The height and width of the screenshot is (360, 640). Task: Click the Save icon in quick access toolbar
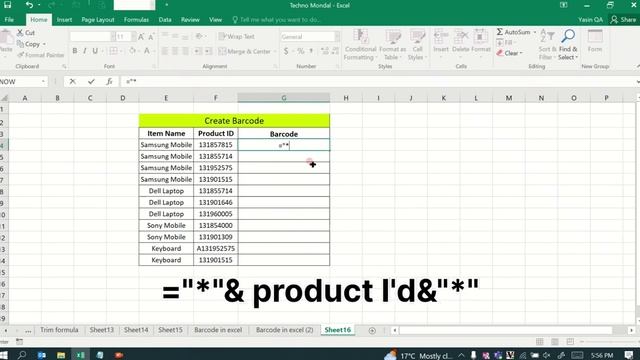tap(7, 5)
